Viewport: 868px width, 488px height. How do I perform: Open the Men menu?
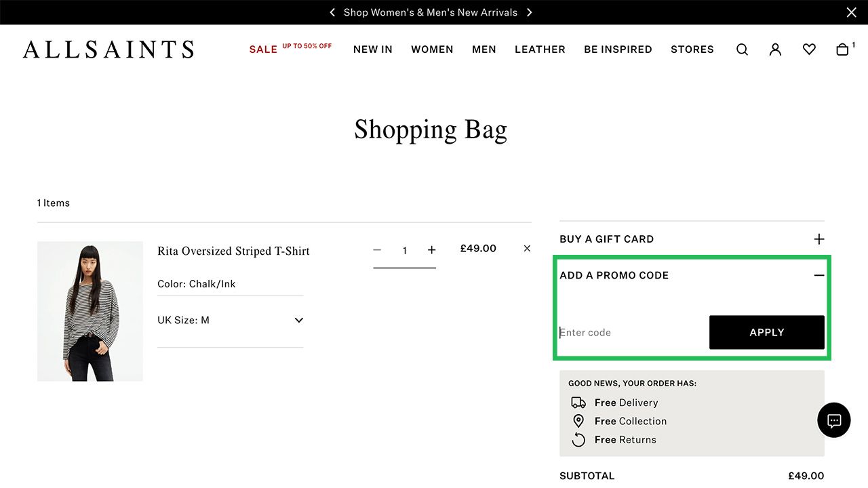point(484,49)
